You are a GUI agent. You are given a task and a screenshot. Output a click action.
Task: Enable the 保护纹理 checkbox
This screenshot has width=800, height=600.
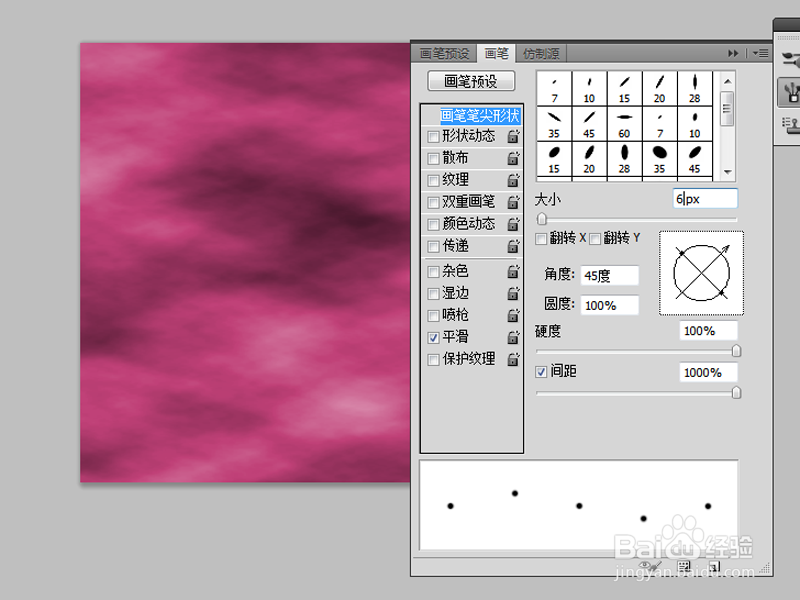pos(433,360)
